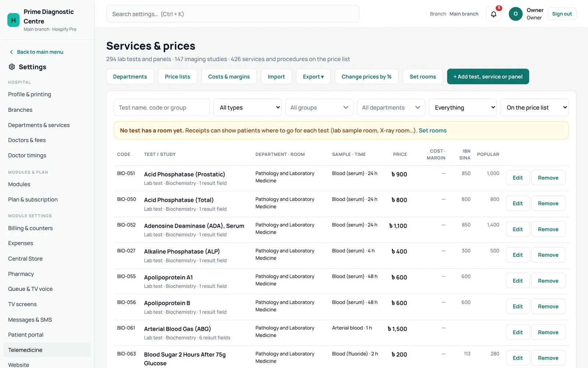Click the Departments button

[x=130, y=77]
